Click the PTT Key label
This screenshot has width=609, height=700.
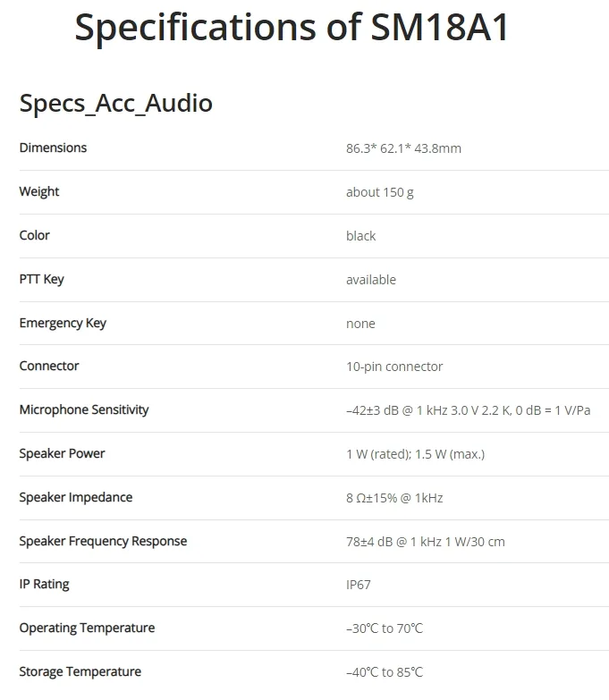41,279
